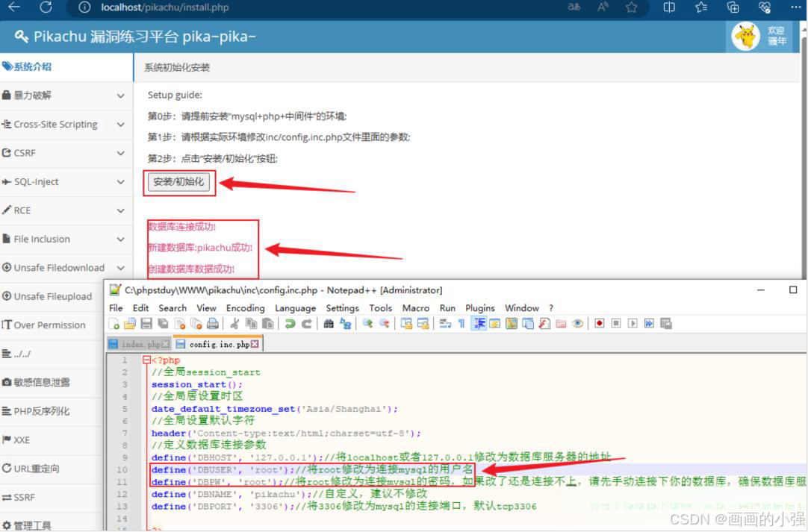Viewport: 808px width, 532px height.
Task: Expand the RCE sidebar menu
Action: click(66, 210)
